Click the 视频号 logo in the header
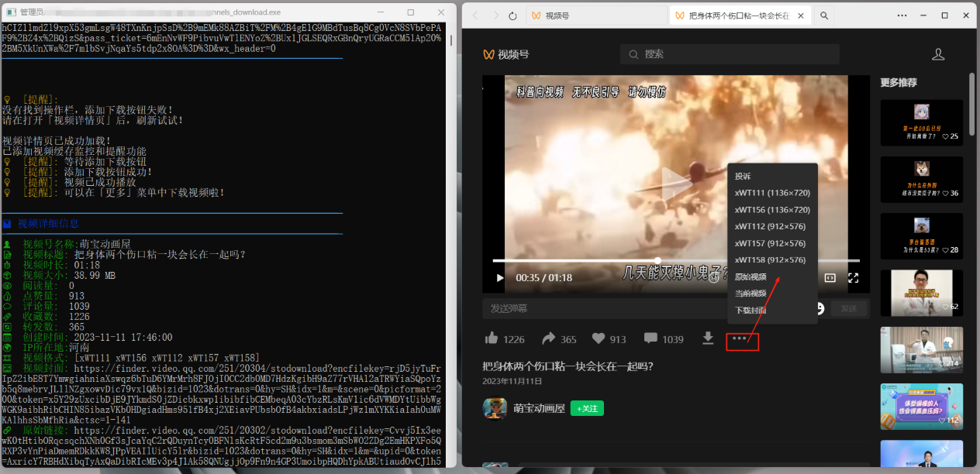The width and height of the screenshot is (980, 474). [503, 53]
